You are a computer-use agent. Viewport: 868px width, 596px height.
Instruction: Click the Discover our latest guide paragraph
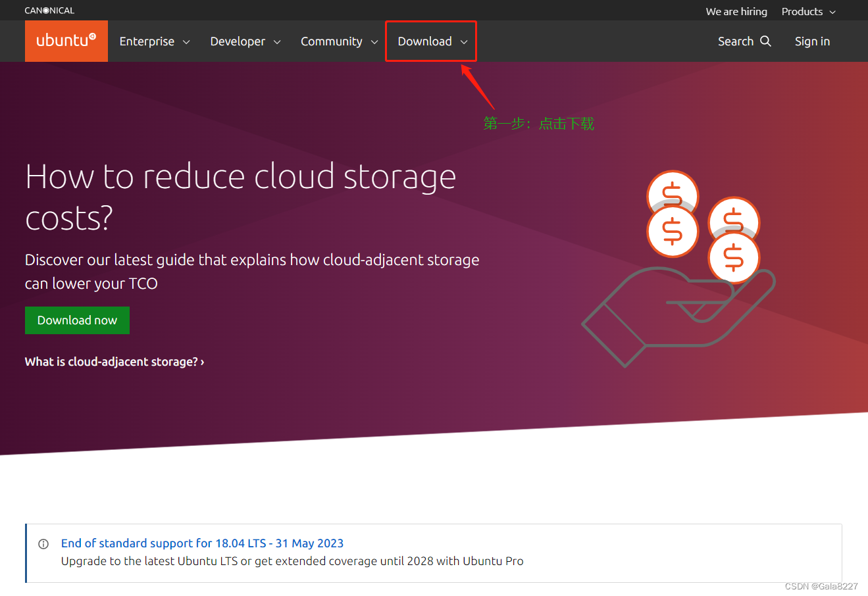252,272
